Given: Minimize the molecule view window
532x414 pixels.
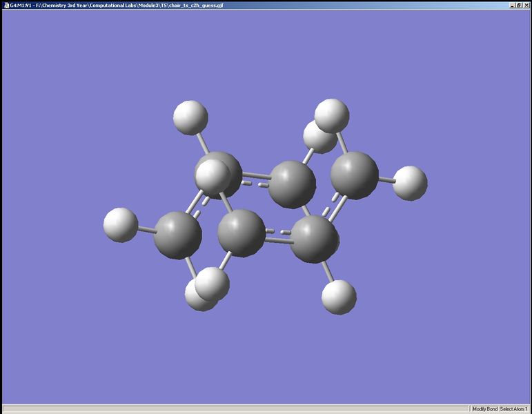Looking at the screenshot, I should (x=512, y=5).
